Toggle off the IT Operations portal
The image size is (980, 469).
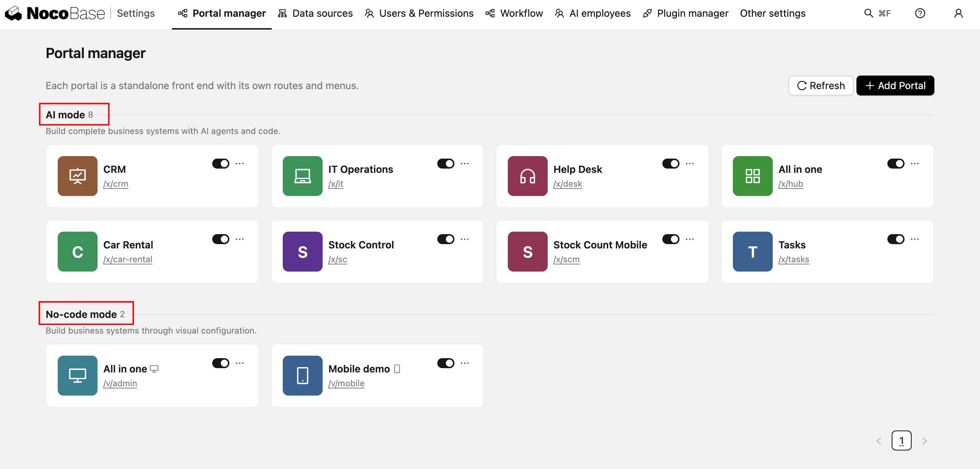click(446, 164)
